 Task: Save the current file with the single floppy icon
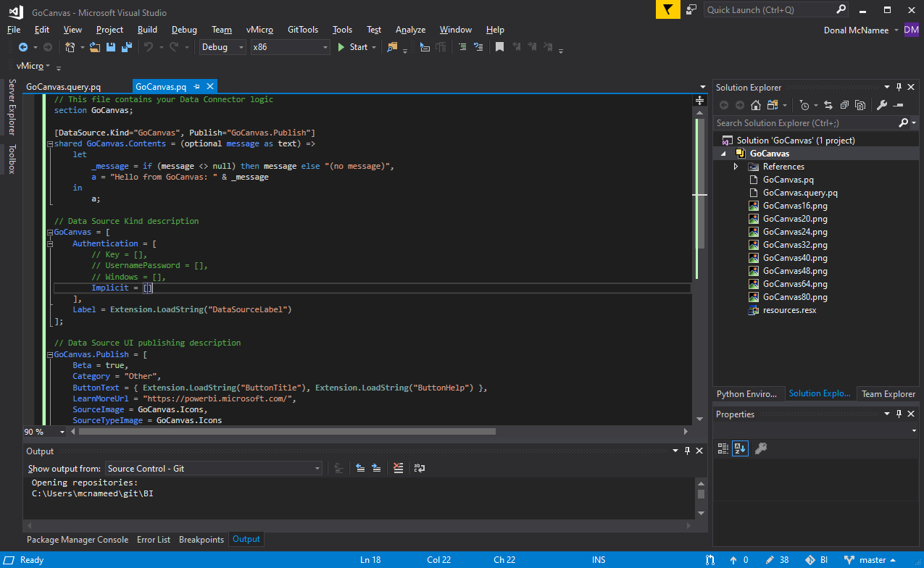pyautogui.click(x=112, y=47)
